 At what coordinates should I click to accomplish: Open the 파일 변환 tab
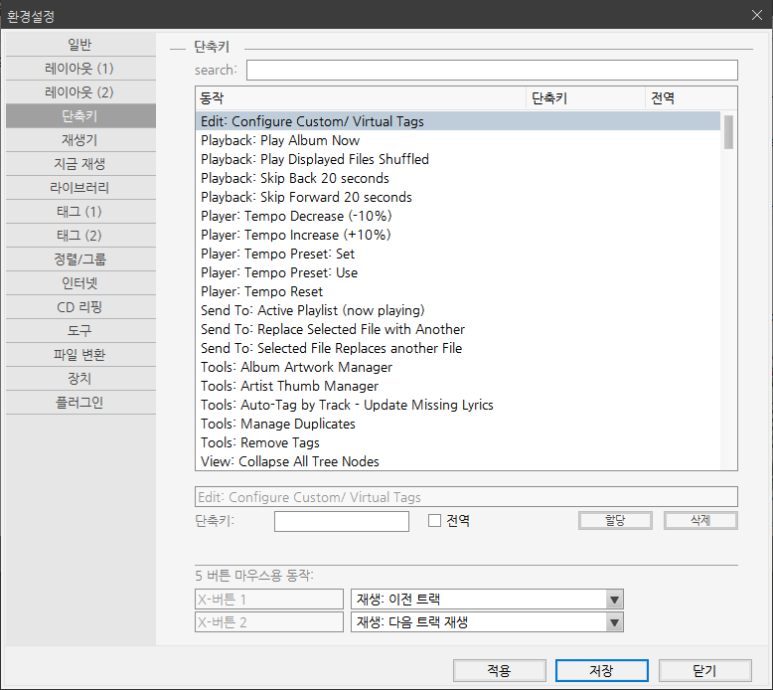(x=81, y=355)
